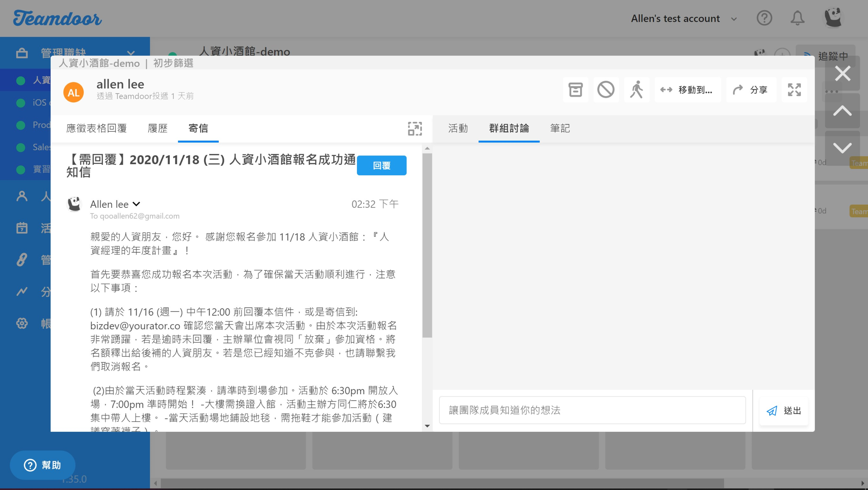Click the walking person icon
Screen dimensions: 868x490
[636, 90]
